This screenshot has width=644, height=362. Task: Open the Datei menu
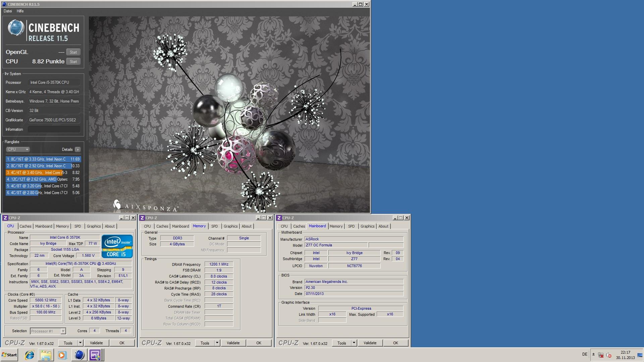(8, 11)
